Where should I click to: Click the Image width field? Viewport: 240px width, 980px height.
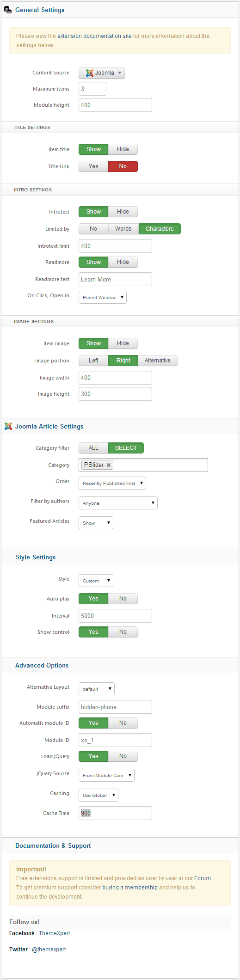coord(115,378)
